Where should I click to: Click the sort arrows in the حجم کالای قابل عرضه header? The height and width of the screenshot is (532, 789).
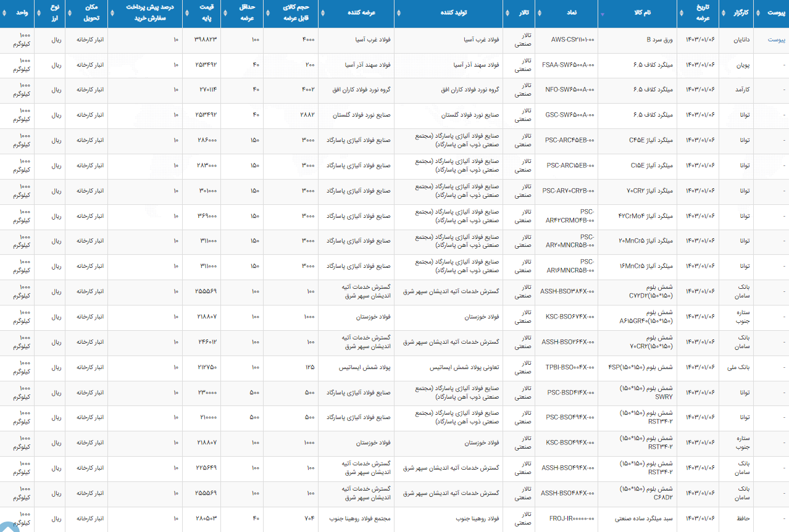269,14
